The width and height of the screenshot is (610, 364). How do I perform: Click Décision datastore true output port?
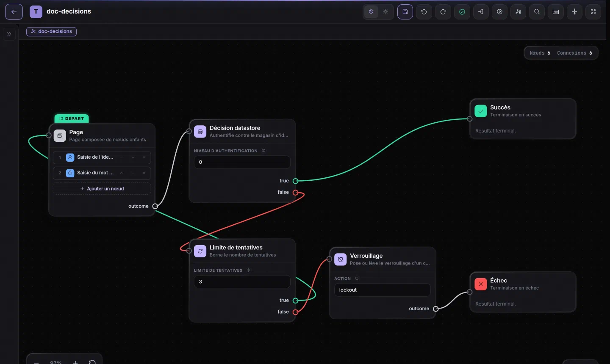click(296, 181)
